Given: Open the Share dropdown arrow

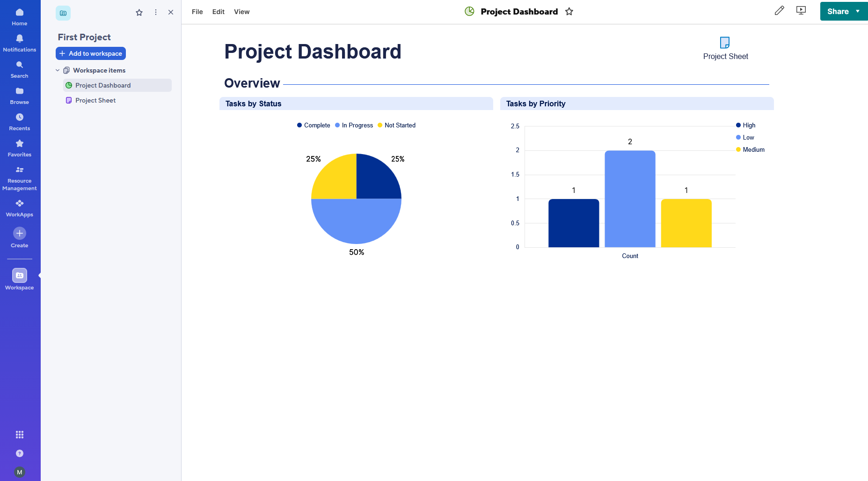Looking at the screenshot, I should [x=858, y=11].
